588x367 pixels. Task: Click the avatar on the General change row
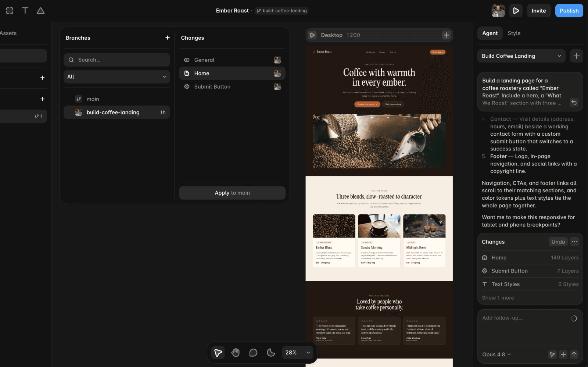[x=277, y=60]
